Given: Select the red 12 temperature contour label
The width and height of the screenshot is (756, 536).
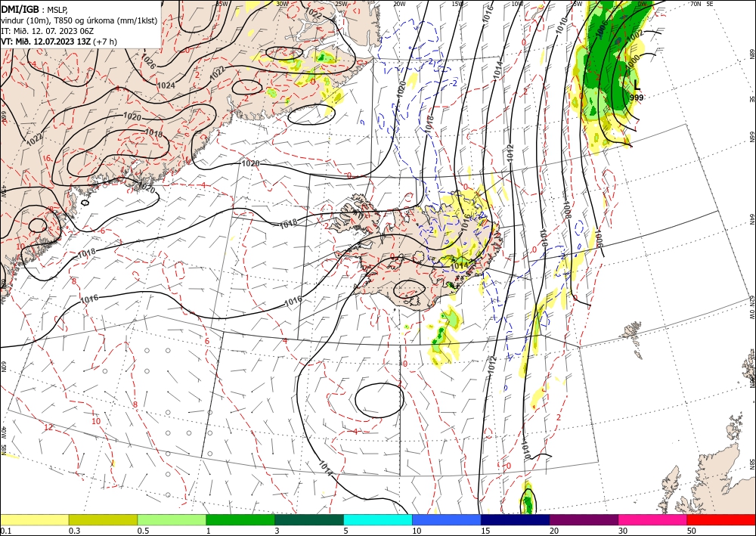Looking at the screenshot, I should [48, 427].
